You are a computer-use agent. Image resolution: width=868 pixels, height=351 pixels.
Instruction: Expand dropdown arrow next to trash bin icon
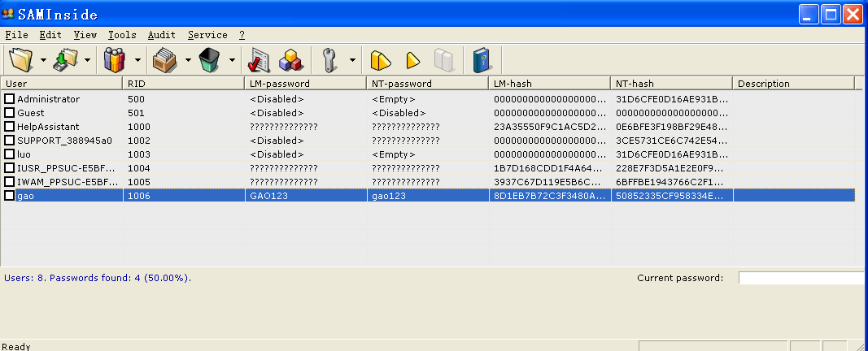pos(232,59)
